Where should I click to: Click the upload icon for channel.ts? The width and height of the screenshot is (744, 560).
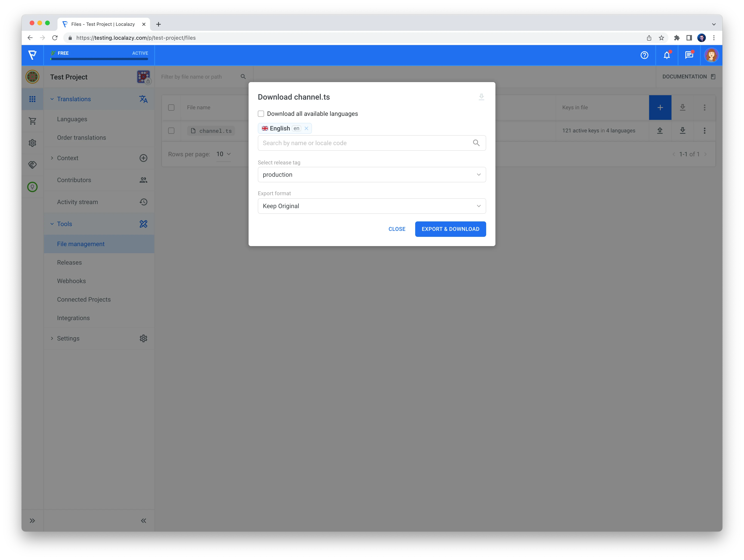tap(660, 130)
